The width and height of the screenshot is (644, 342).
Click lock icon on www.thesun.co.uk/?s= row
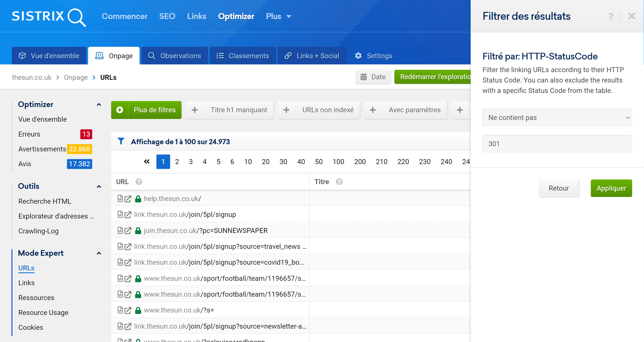[x=138, y=311]
